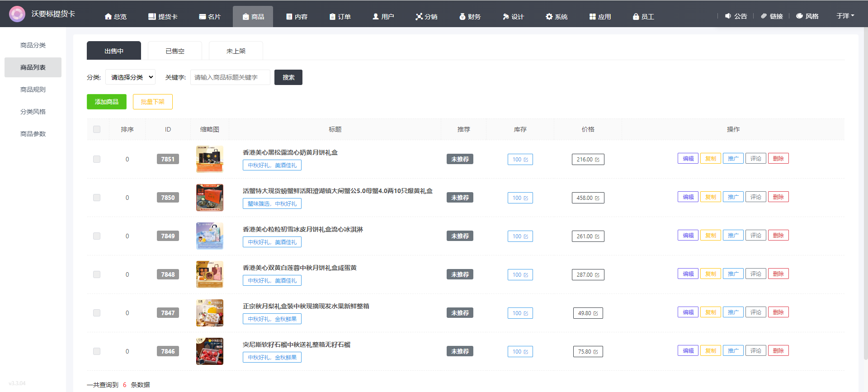The height and width of the screenshot is (392, 868).
Task: Open the 于洋 user account dropdown
Action: [x=844, y=16]
